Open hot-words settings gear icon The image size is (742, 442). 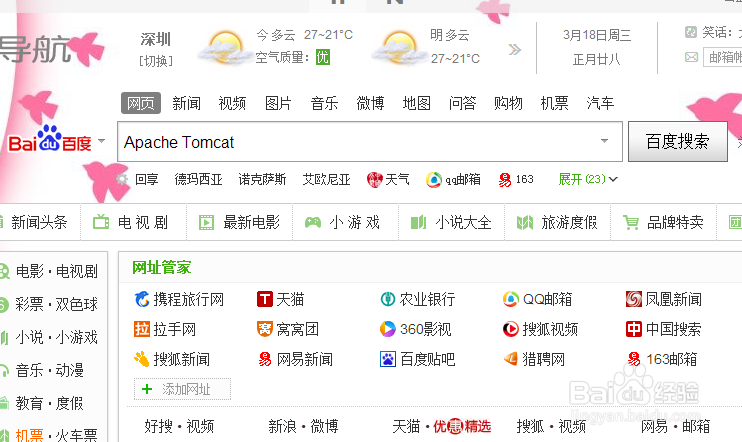click(x=122, y=179)
